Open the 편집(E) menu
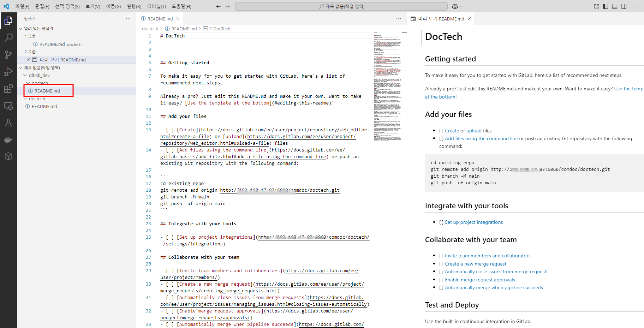The width and height of the screenshot is (644, 328). coord(42,6)
